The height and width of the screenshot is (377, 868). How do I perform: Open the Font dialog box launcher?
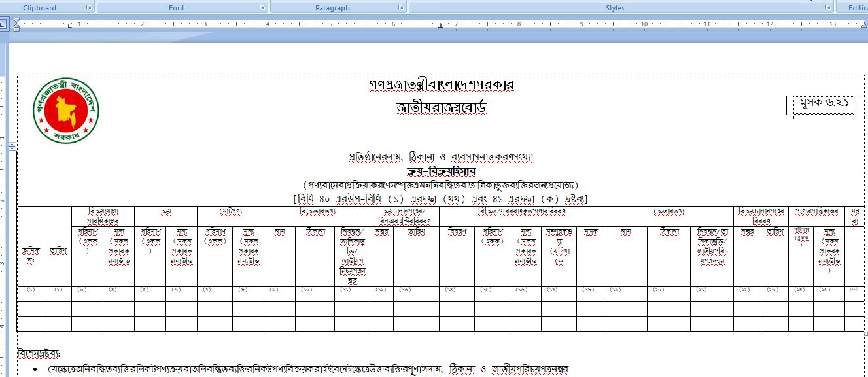[262, 8]
